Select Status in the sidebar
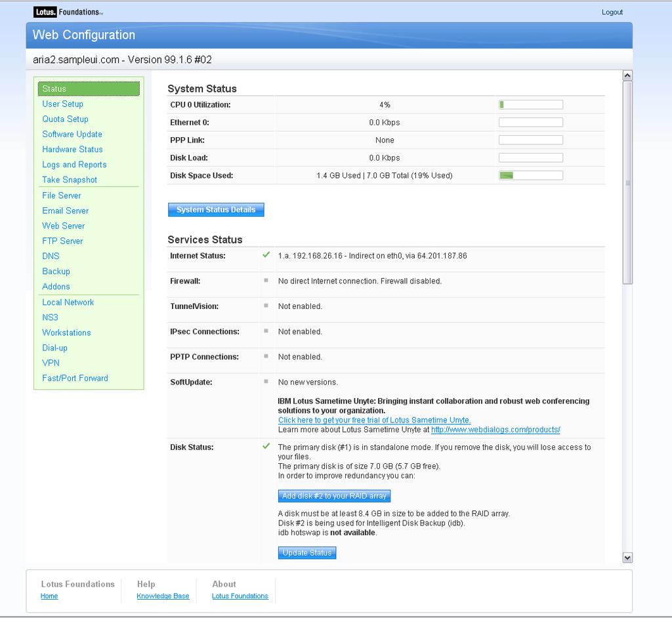Screen dimensions: 672x618 click(x=89, y=89)
